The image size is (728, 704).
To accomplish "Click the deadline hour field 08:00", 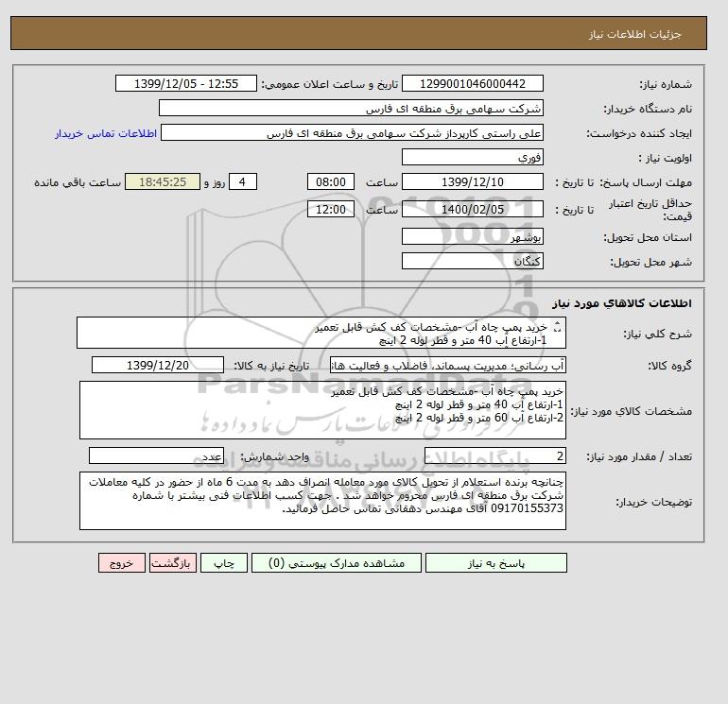I will click(331, 182).
